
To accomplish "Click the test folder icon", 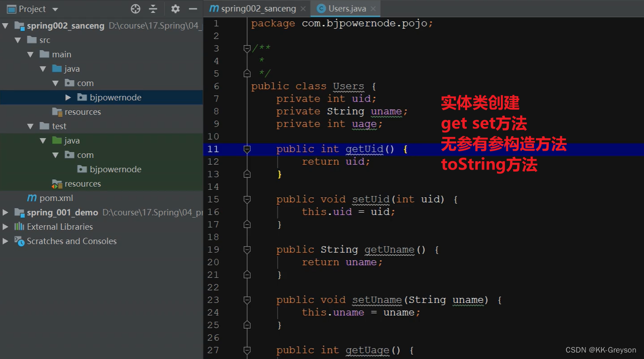I will (45, 126).
